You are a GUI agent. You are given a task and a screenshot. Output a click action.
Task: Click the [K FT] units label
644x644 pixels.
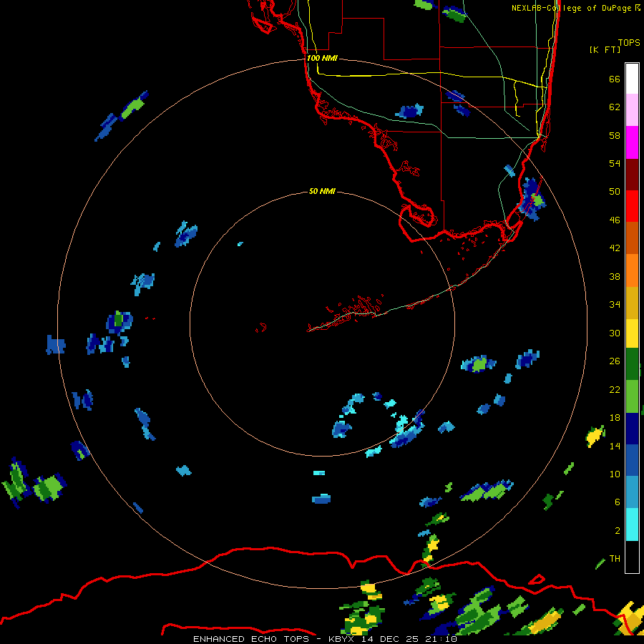[605, 50]
